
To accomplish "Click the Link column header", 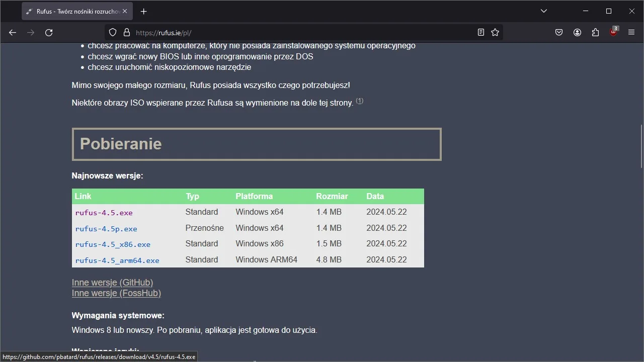I will tap(83, 196).
